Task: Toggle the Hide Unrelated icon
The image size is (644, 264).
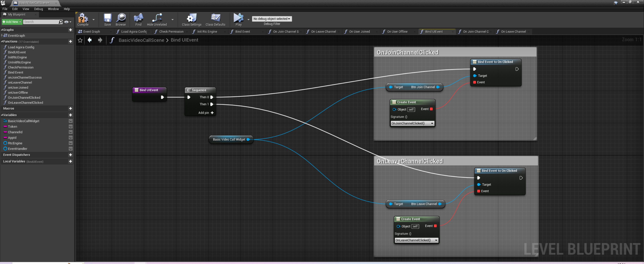Action: click(x=157, y=18)
